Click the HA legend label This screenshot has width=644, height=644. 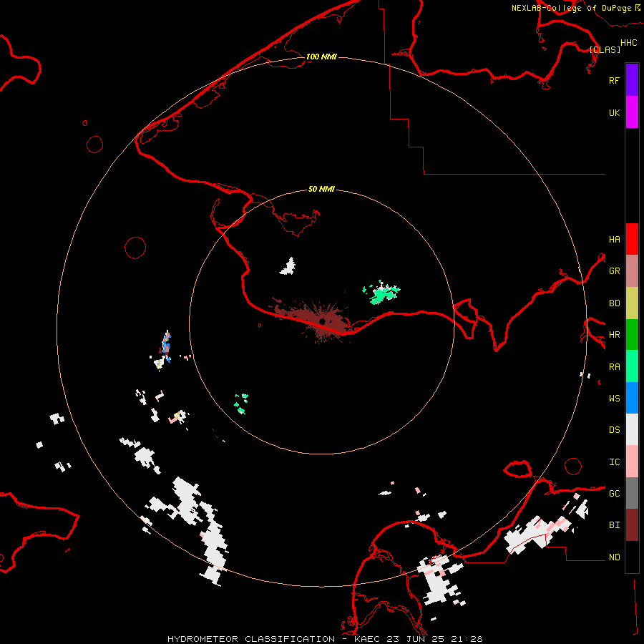click(614, 240)
